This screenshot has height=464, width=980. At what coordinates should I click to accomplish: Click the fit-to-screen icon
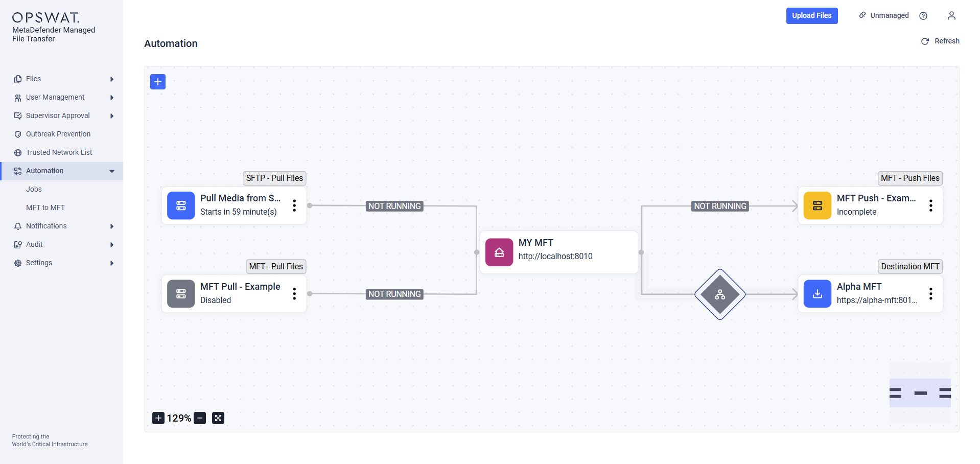pyautogui.click(x=218, y=418)
